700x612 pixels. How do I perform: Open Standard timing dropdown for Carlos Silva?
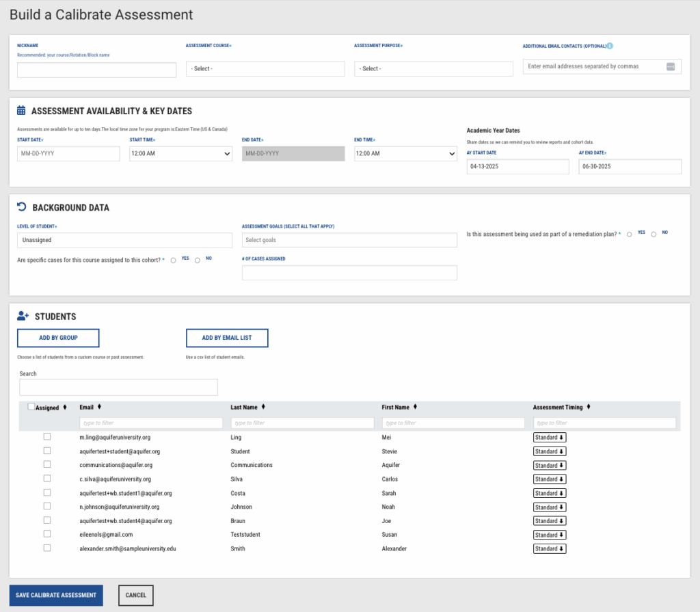tap(550, 479)
